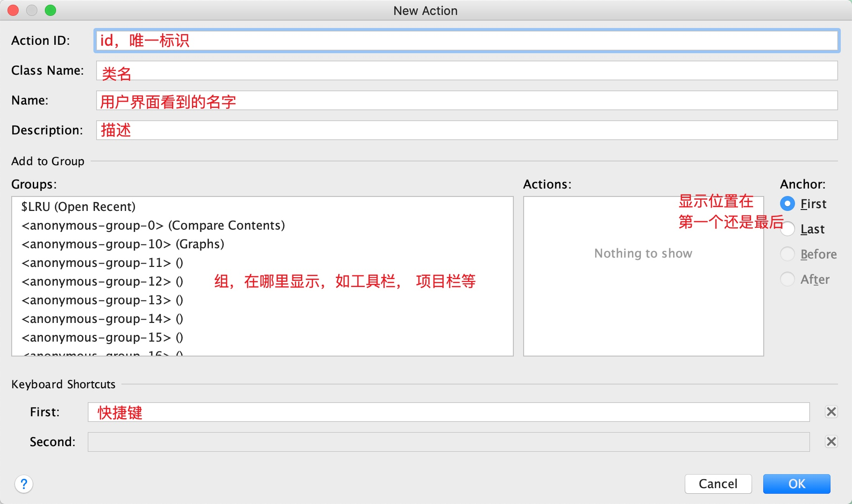Image resolution: width=852 pixels, height=504 pixels.
Task: Clear the Second keyboard shortcut with X
Action: 831,441
